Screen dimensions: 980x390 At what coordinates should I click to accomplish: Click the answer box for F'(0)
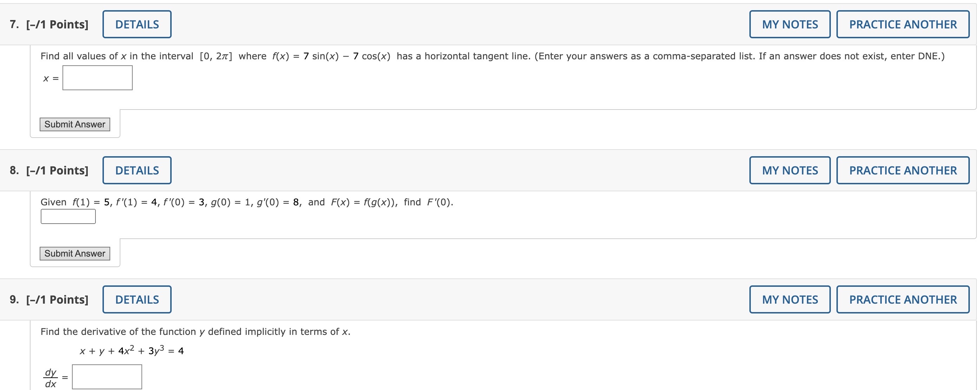(x=68, y=216)
